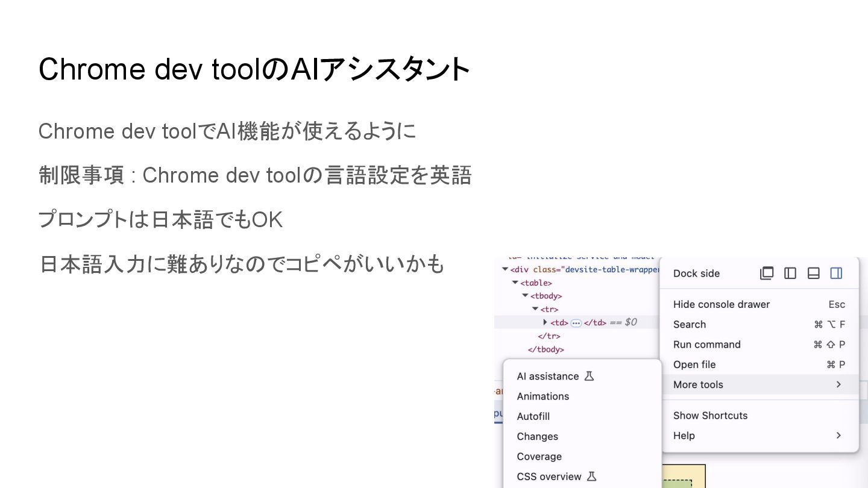Collapse the devsite-table-wrapper div node
This screenshot has width=868, height=488.
[505, 269]
